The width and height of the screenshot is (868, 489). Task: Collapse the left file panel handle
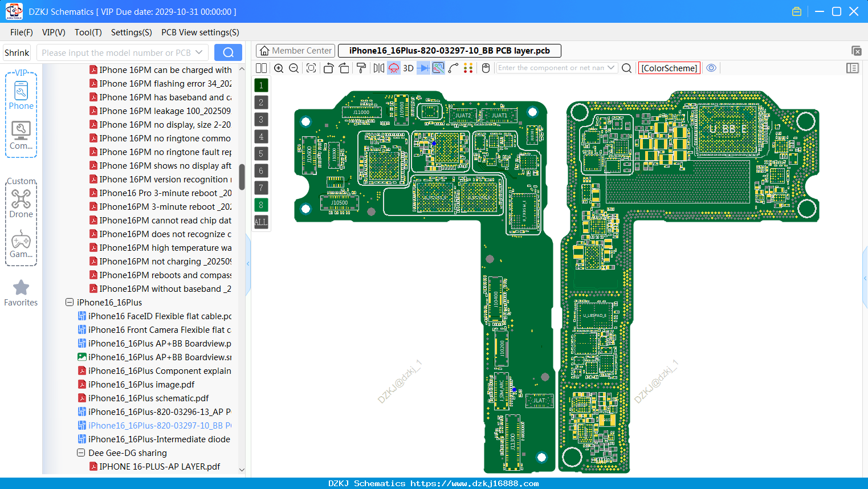point(248,263)
